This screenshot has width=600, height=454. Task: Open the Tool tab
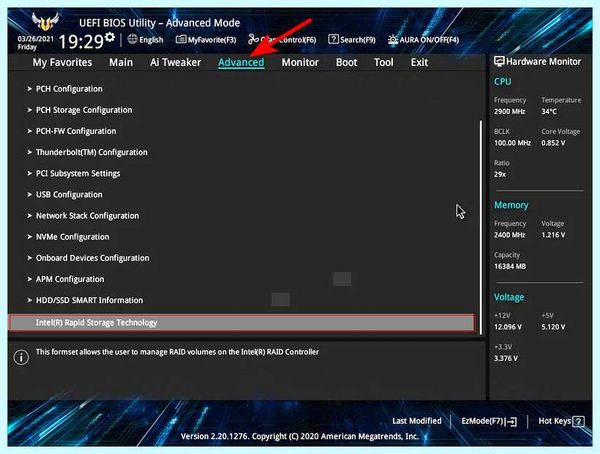[x=383, y=62]
